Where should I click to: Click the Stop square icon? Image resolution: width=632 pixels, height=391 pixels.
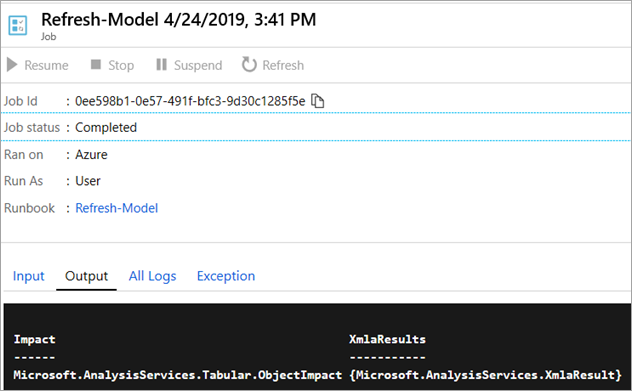tap(96, 64)
